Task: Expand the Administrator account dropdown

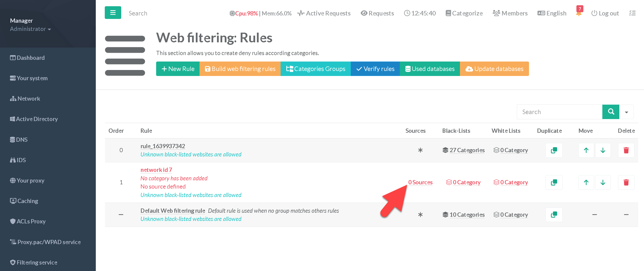Action: pyautogui.click(x=30, y=29)
